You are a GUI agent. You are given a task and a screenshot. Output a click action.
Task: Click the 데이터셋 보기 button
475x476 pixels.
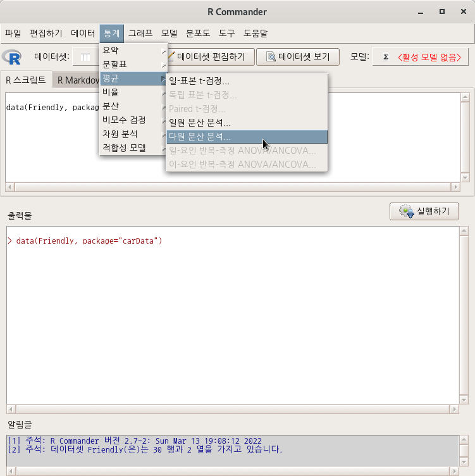298,57
